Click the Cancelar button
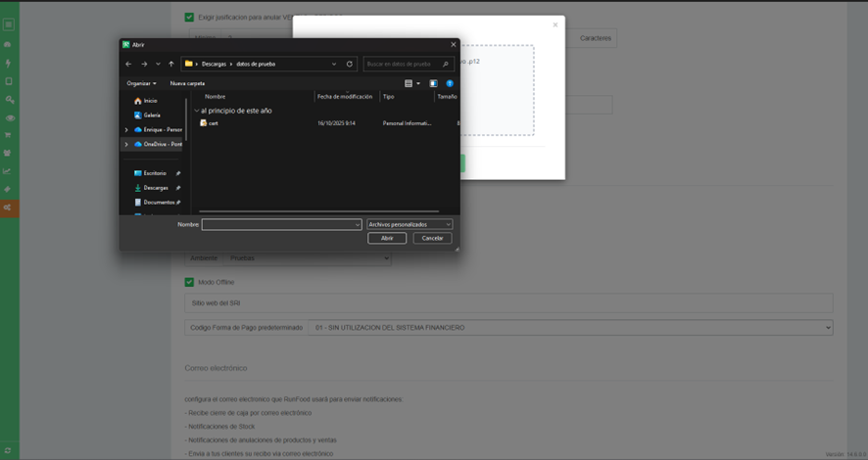The height and width of the screenshot is (460, 868). [432, 238]
